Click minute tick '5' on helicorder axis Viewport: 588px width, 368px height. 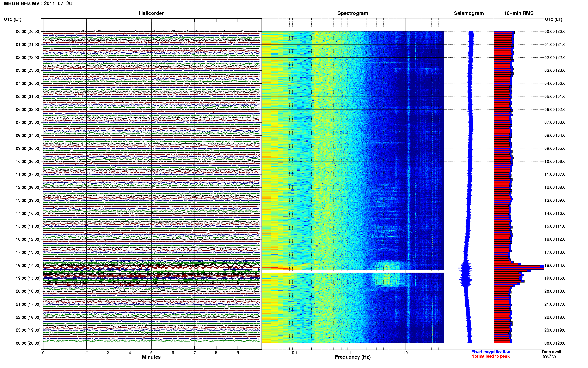pos(151,353)
